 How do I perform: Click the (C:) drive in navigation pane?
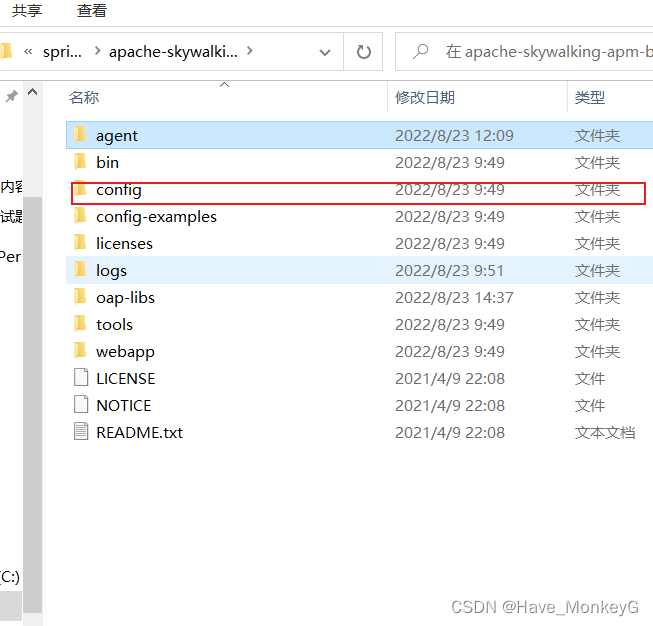[10, 576]
